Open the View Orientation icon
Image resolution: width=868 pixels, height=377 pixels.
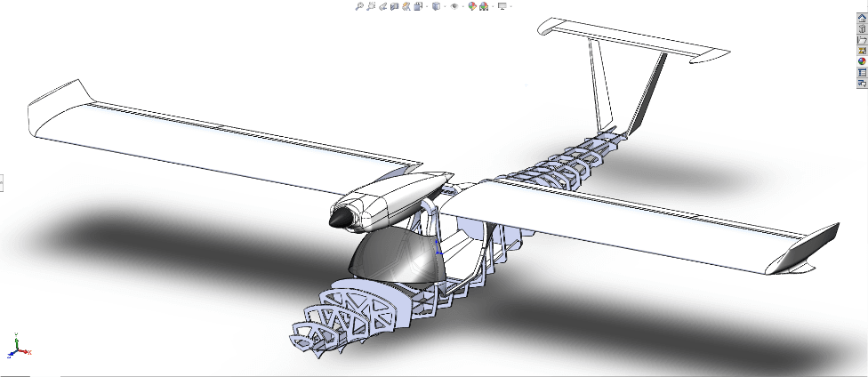pos(418,6)
